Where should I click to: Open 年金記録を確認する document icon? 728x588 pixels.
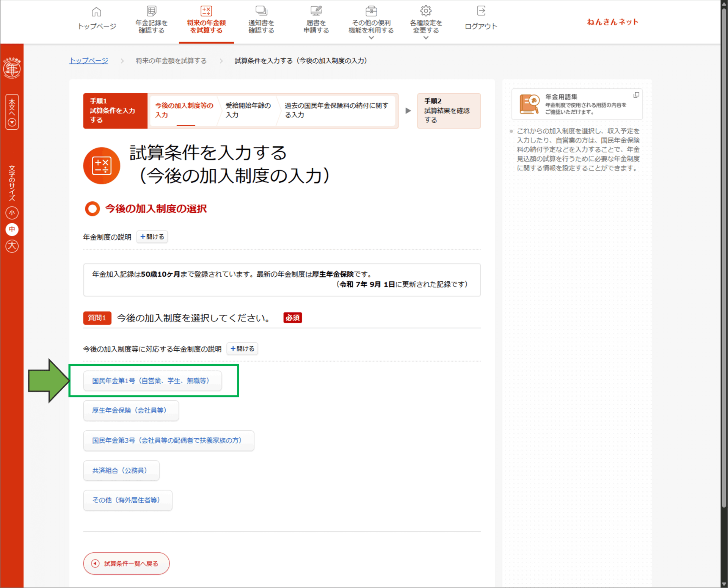[x=151, y=11]
